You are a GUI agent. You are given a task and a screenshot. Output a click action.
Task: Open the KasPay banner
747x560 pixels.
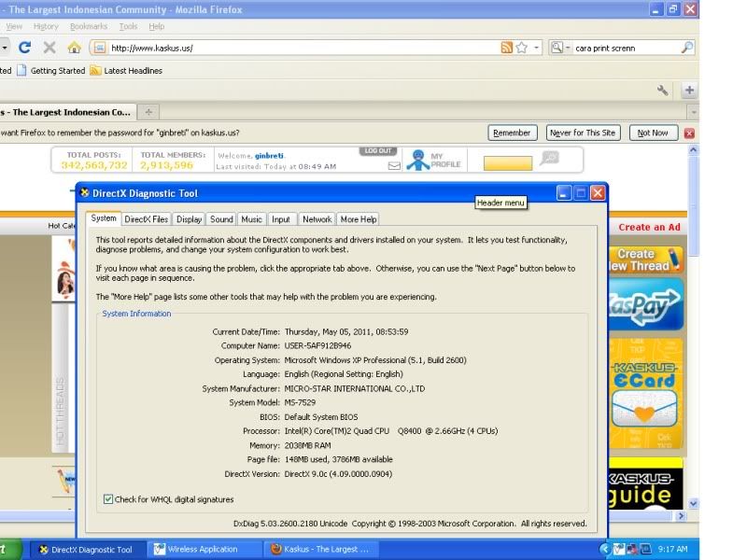coord(646,305)
